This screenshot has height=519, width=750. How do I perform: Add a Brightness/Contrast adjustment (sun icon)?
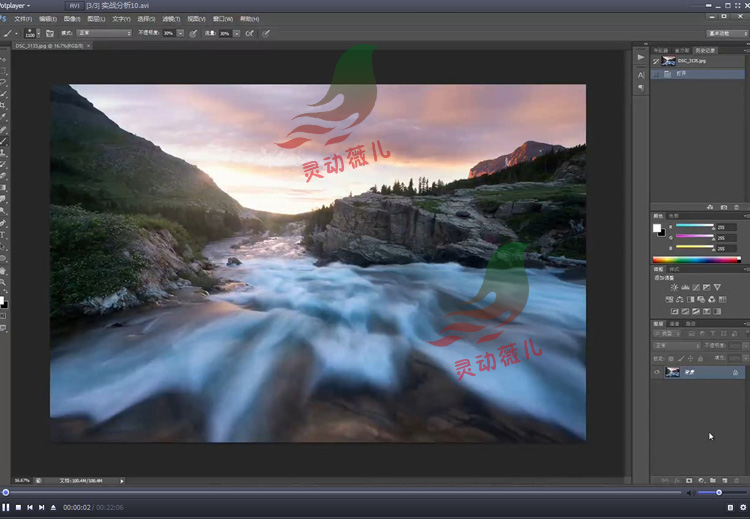click(674, 287)
